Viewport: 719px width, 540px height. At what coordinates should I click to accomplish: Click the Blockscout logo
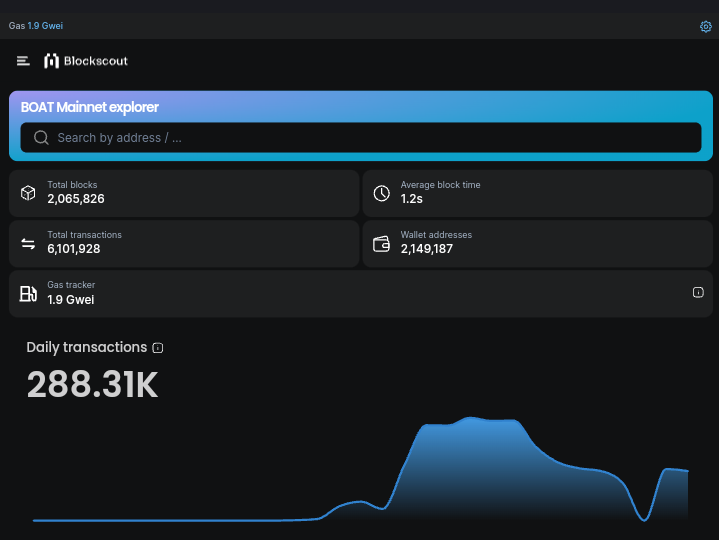pyautogui.click(x=86, y=61)
